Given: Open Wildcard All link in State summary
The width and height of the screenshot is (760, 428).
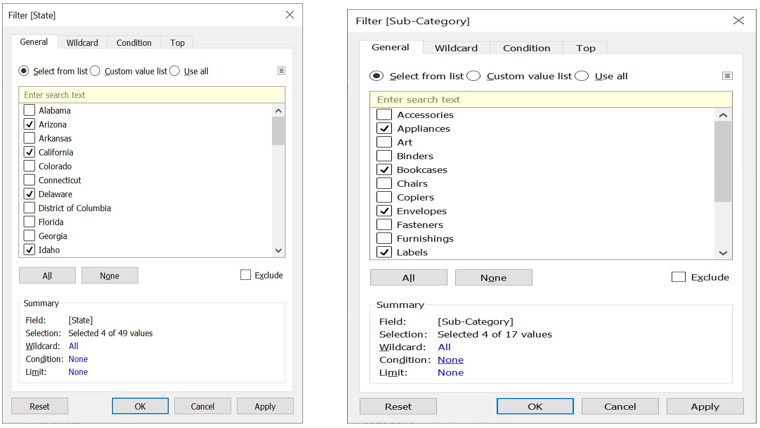Looking at the screenshot, I should (73, 346).
